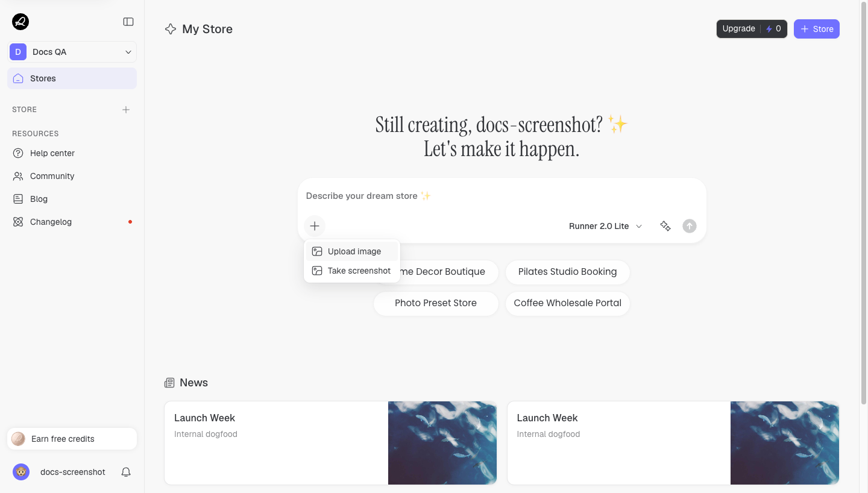Click the send arrow button

pos(690,226)
